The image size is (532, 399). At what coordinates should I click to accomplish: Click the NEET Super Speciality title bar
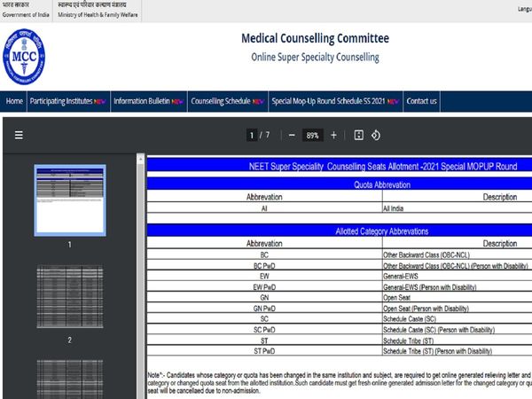coord(340,166)
